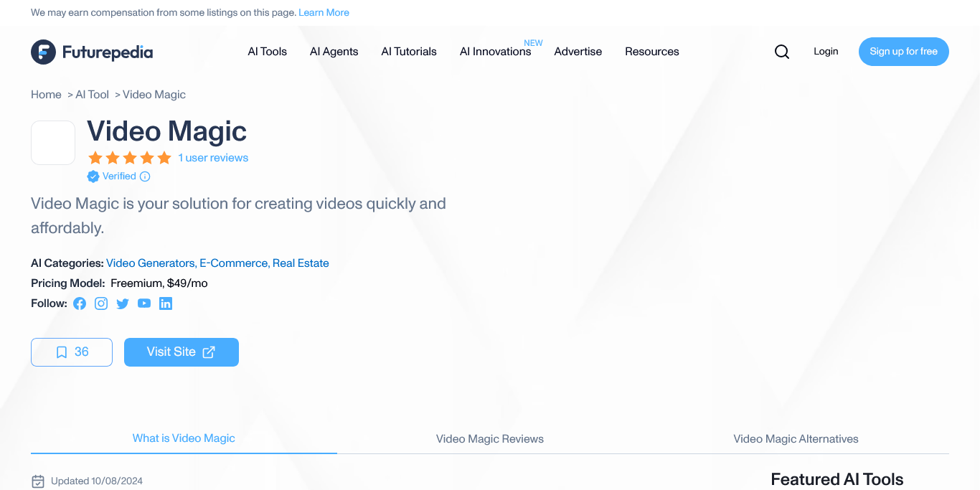Open the AI Tutorials menu

tap(409, 52)
